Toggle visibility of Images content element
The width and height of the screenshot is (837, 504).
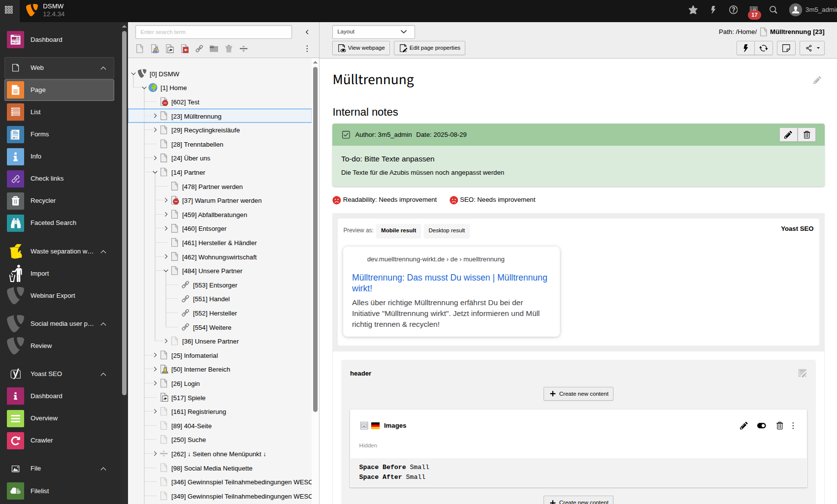coord(761,426)
